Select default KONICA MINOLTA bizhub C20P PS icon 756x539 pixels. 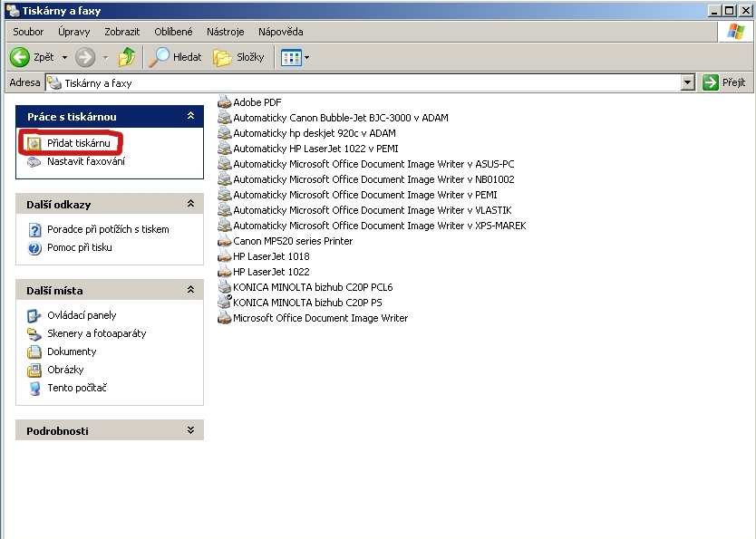point(224,303)
